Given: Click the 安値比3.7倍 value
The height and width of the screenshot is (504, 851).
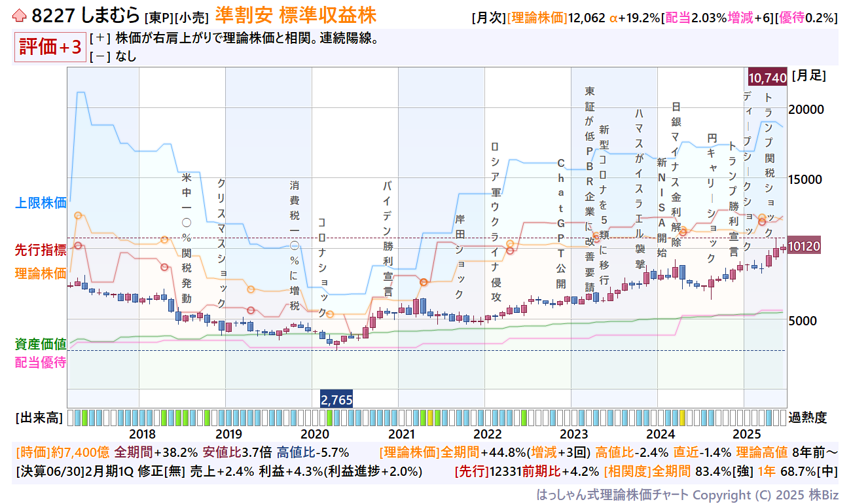Looking at the screenshot, I should [x=237, y=452].
